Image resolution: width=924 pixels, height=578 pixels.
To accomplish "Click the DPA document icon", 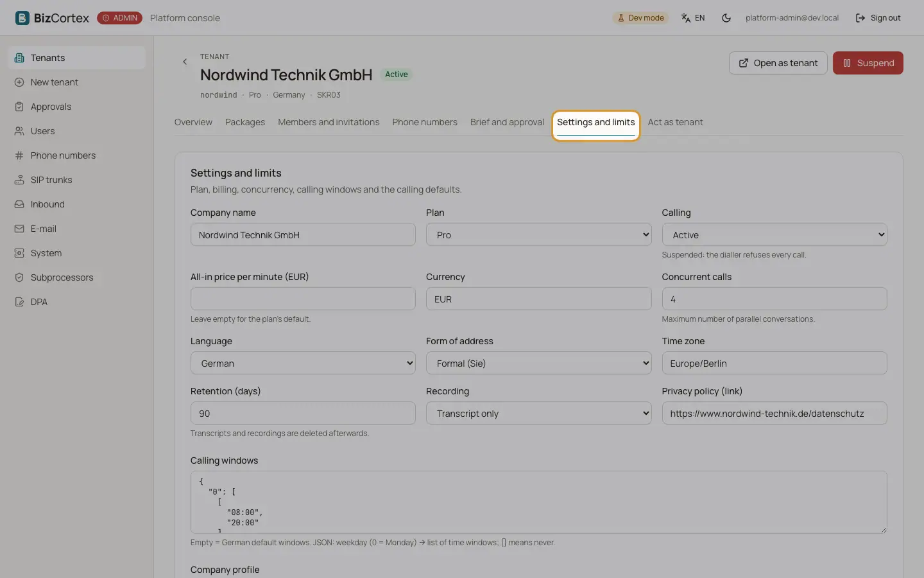I will pos(19,302).
